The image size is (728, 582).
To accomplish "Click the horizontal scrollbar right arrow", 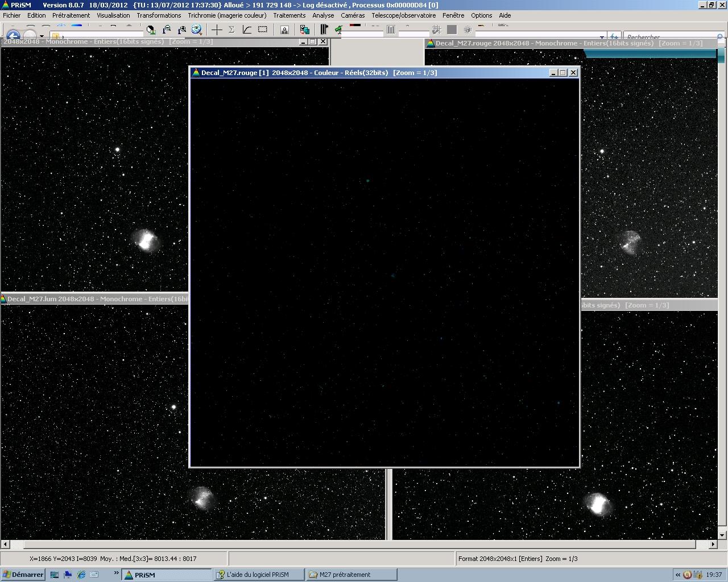I will pyautogui.click(x=713, y=544).
